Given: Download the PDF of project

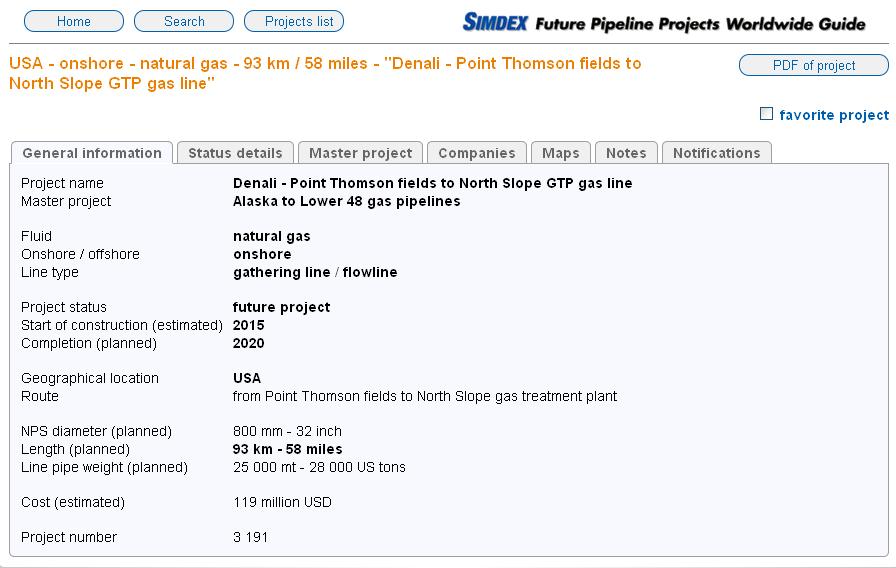Looking at the screenshot, I should tap(813, 65).
